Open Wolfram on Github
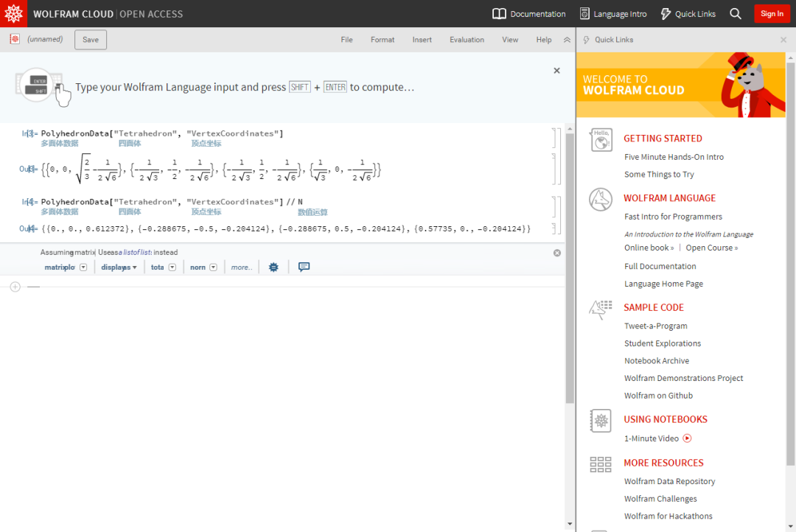 [658, 396]
